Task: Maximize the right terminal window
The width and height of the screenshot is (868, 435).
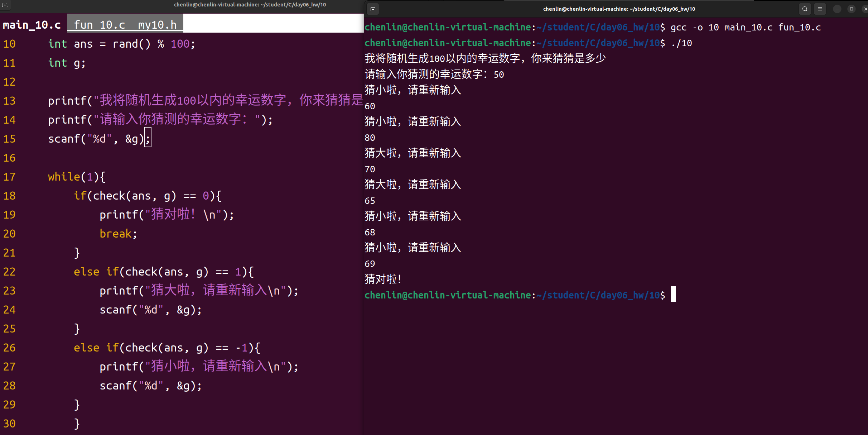Action: coord(851,9)
